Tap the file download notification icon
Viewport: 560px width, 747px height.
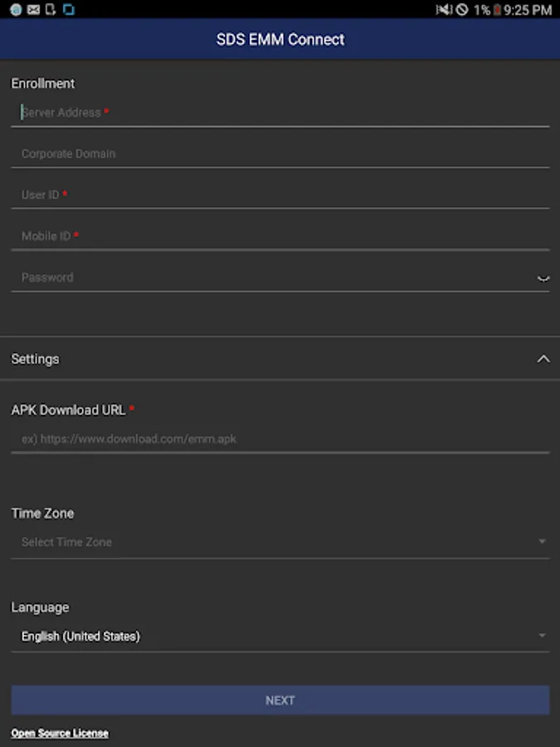[51, 9]
